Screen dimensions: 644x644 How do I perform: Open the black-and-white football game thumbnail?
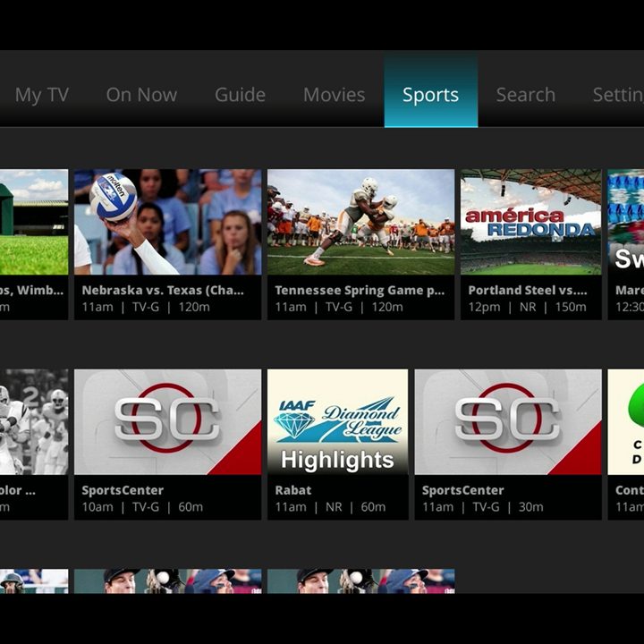34,422
